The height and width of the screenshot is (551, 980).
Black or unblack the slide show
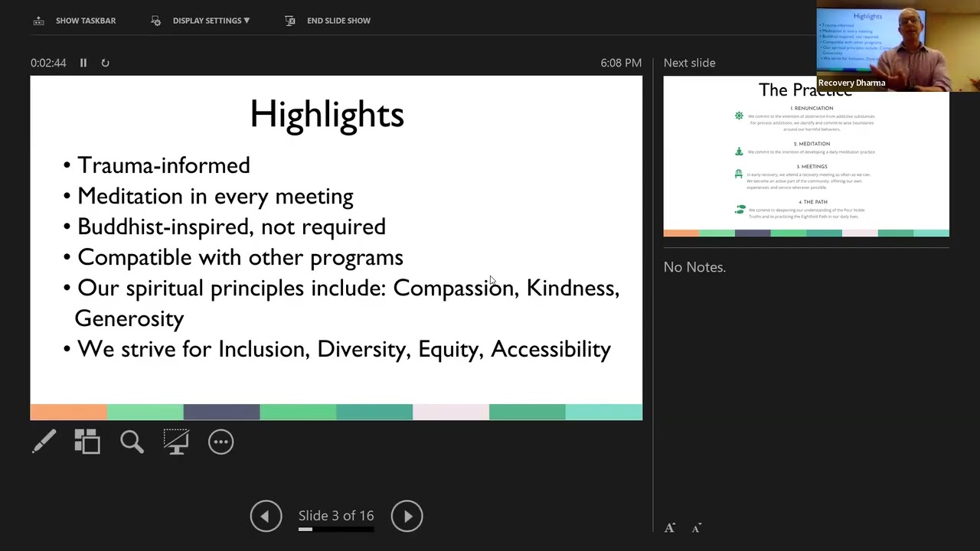click(176, 442)
